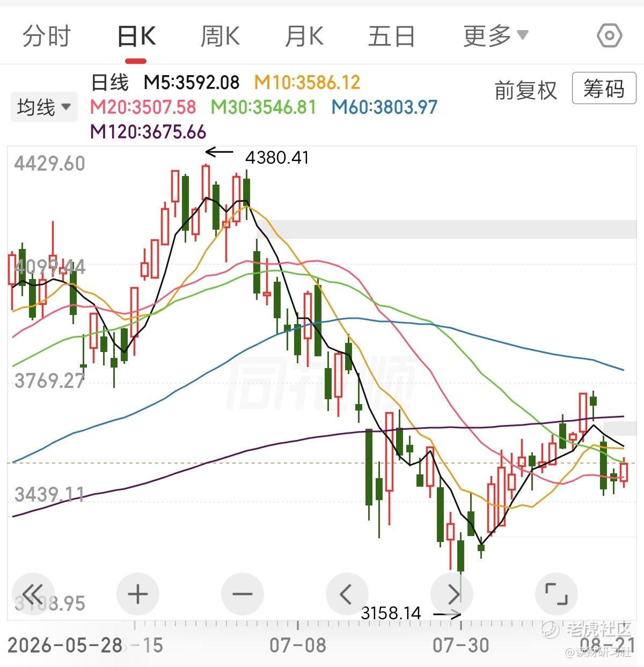Viewport: 644px width, 667px height.
Task: Select the 周K weekly tab
Action: click(x=220, y=36)
